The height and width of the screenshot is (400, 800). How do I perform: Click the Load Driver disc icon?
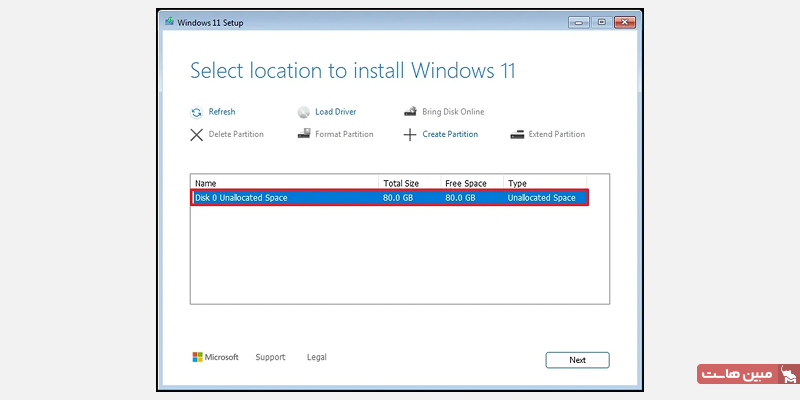point(304,113)
